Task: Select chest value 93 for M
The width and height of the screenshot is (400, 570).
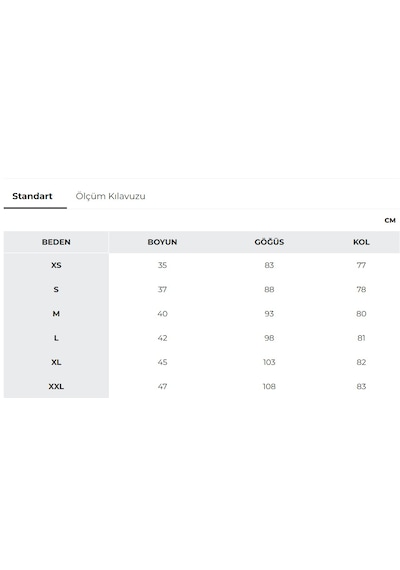Action: [x=269, y=314]
